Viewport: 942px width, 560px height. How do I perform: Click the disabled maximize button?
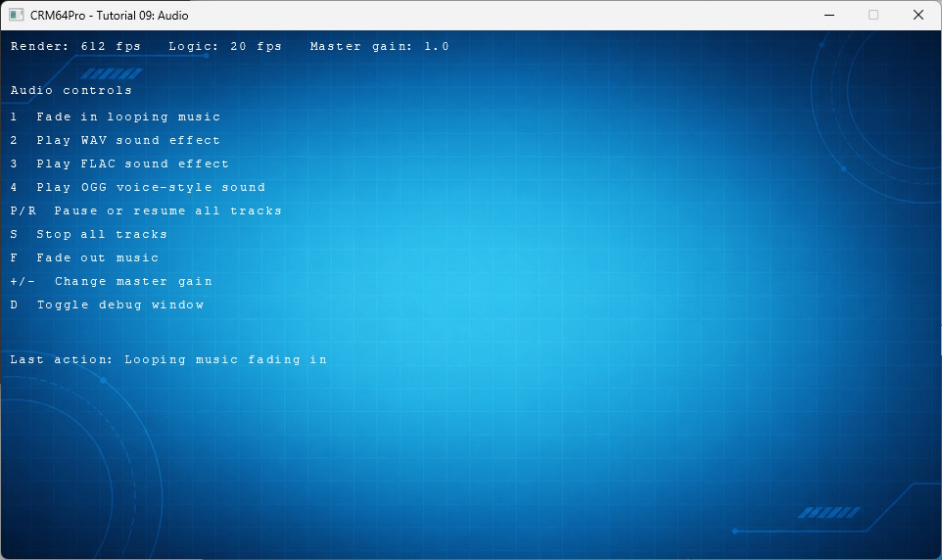coord(873,15)
